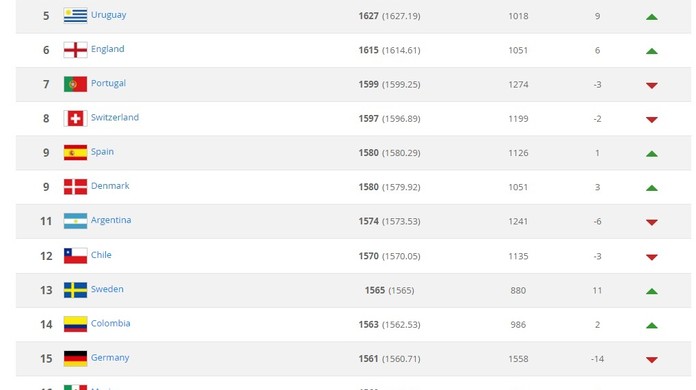Click the green up arrow for Uruguay
Image resolution: width=696 pixels, height=390 pixels.
point(652,17)
